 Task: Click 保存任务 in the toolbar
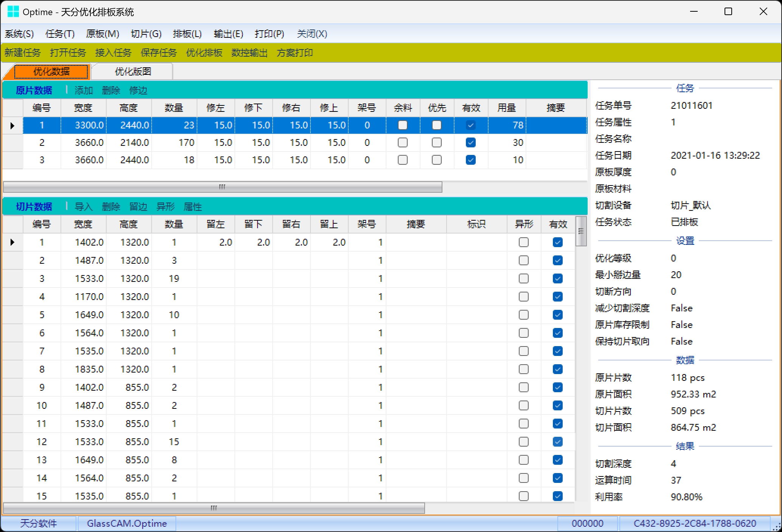(x=158, y=53)
